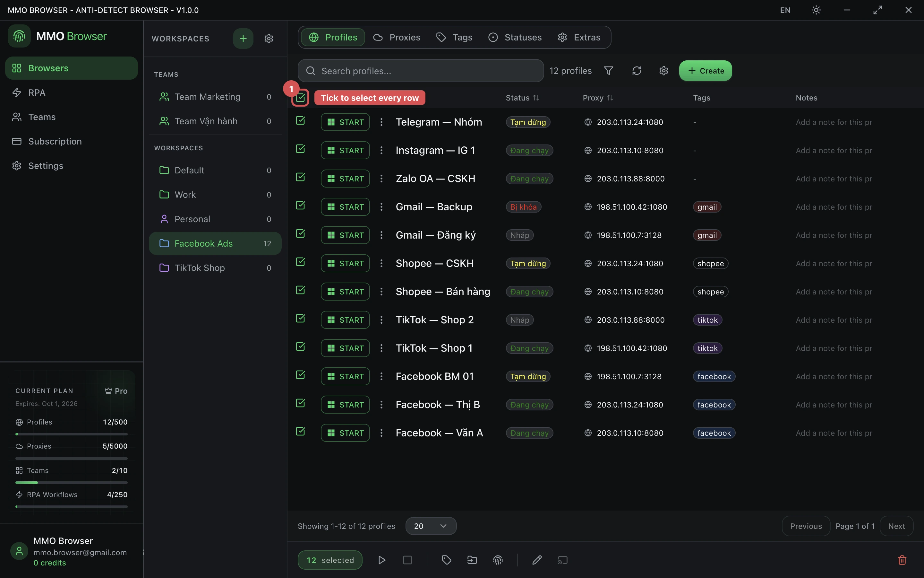Open workspaces settings gear

coord(269,39)
